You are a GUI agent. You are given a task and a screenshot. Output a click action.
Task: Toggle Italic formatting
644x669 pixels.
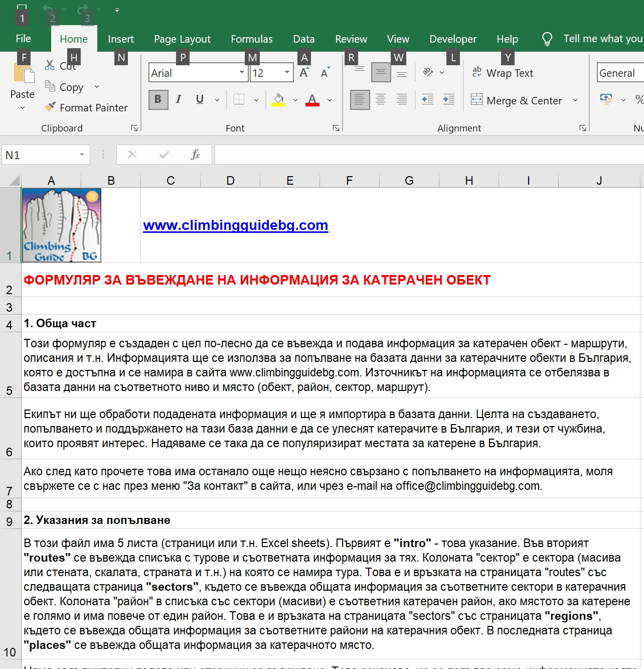(x=179, y=99)
